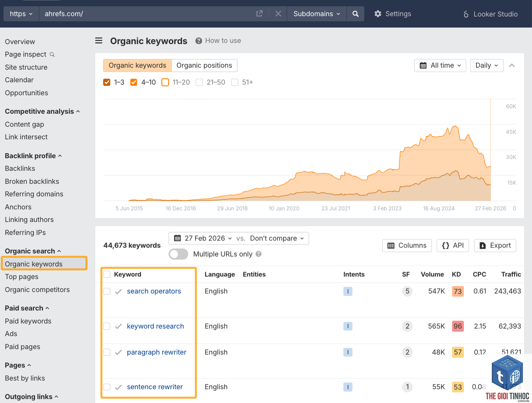
Task: Open Top pages in the sidebar
Action: [x=22, y=277]
